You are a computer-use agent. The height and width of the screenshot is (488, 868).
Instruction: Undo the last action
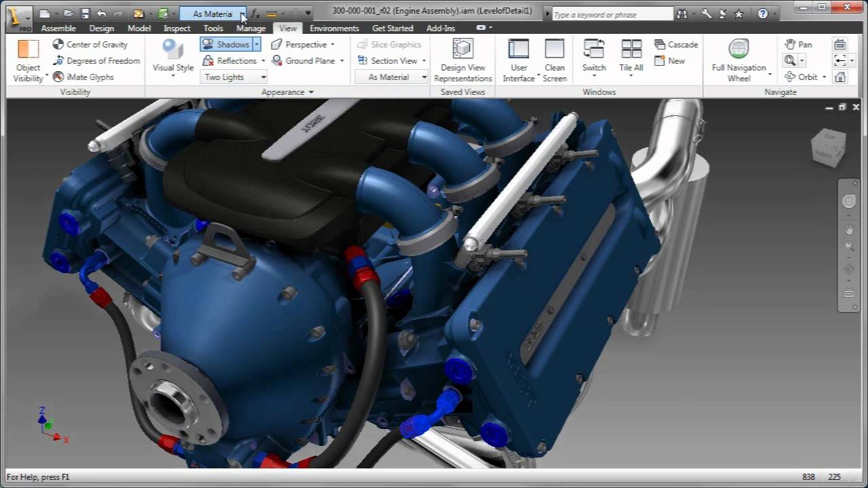coord(101,14)
